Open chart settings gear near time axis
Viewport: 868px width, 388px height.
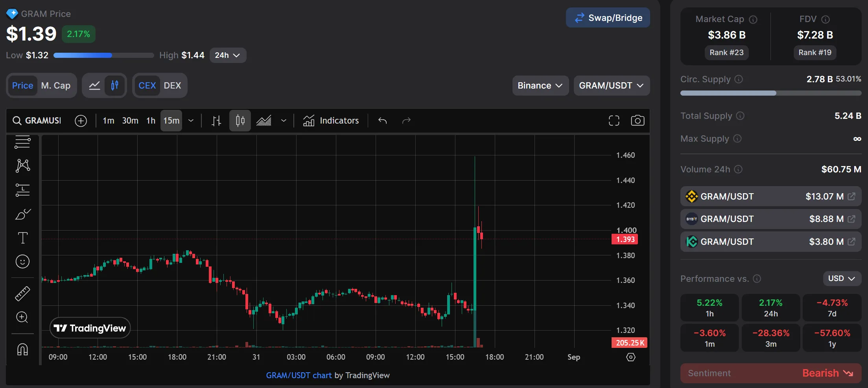(x=631, y=357)
